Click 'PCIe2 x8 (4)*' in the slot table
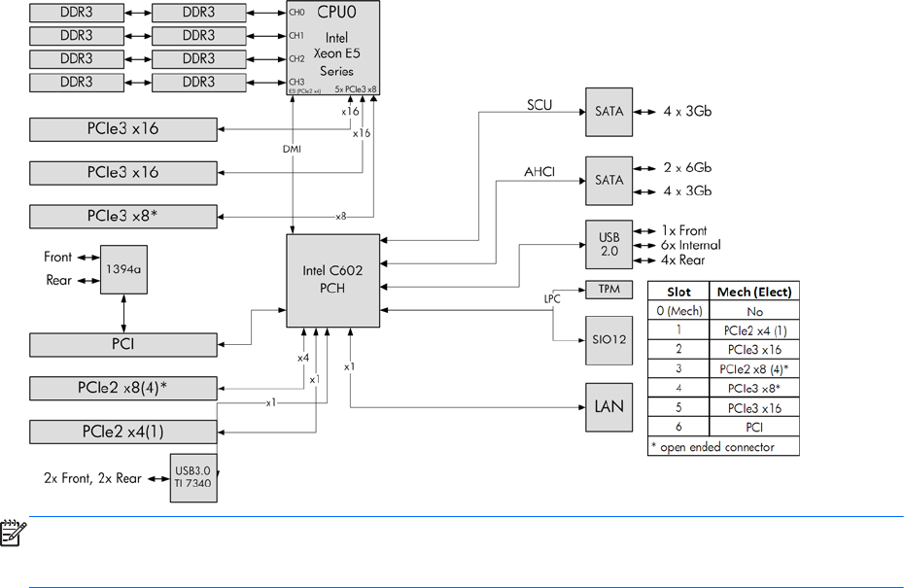 coord(754,369)
